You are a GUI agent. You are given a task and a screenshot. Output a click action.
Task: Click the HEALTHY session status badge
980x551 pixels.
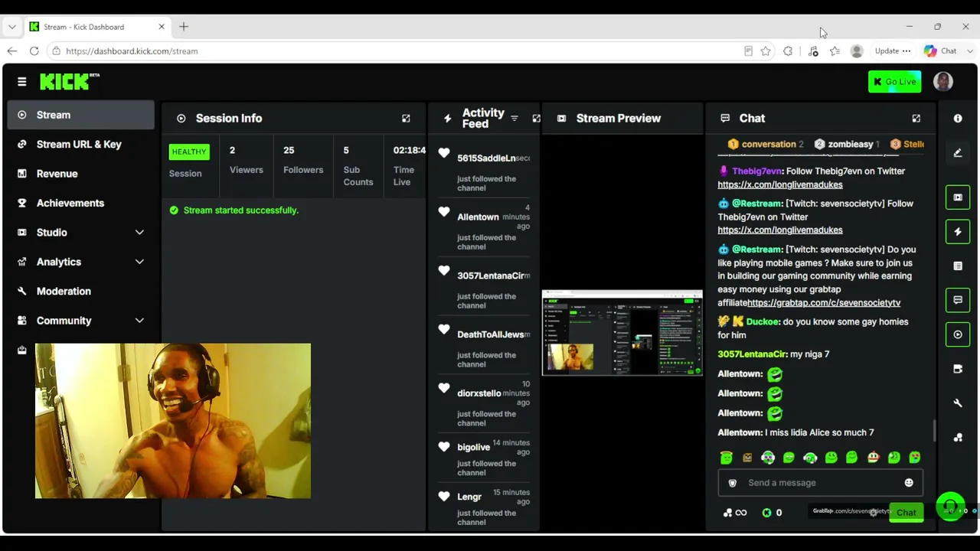[188, 152]
